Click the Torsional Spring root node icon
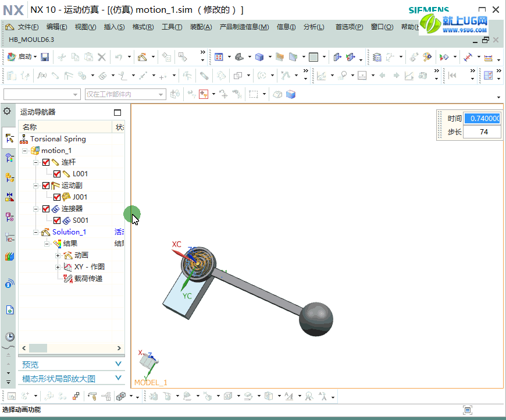This screenshot has width=506, height=420. click(24, 139)
